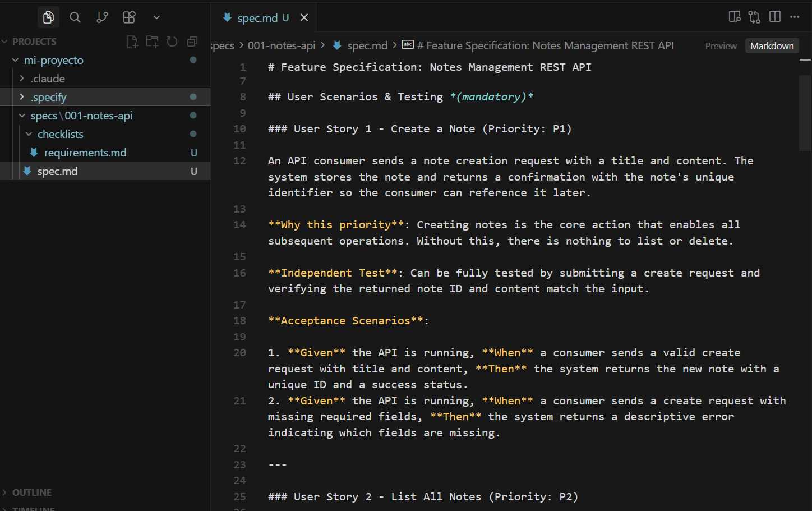Image resolution: width=812 pixels, height=511 pixels.
Task: Expand the .claude folder
Action: tap(48, 79)
